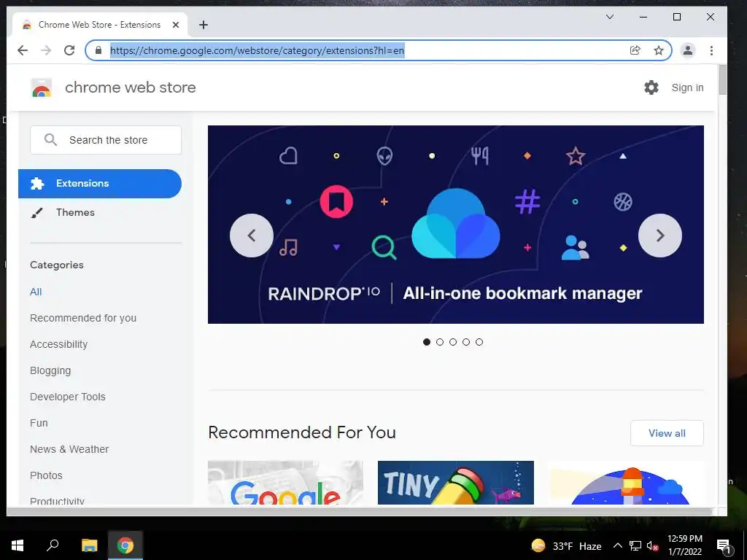Open the TINY extension thumbnail
Screen dimensions: 747x560
456,483
